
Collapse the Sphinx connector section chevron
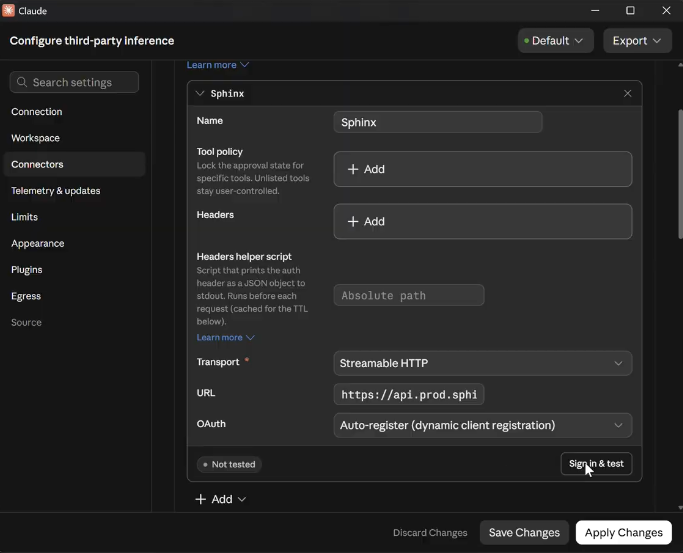coord(200,93)
